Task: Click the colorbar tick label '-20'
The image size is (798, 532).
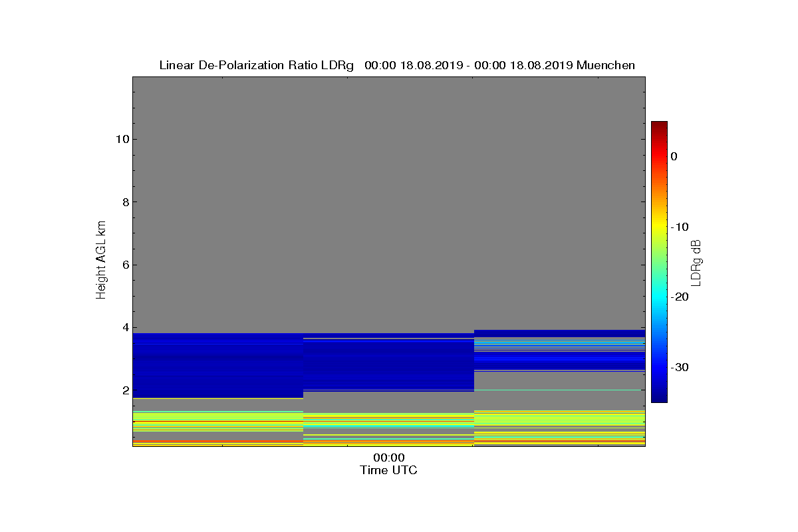Action: pyautogui.click(x=680, y=297)
